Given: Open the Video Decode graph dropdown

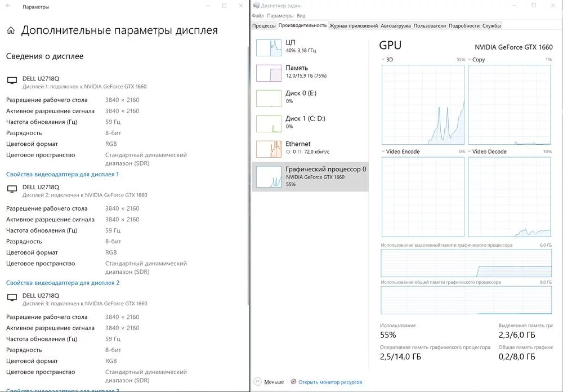Looking at the screenshot, I should point(470,152).
